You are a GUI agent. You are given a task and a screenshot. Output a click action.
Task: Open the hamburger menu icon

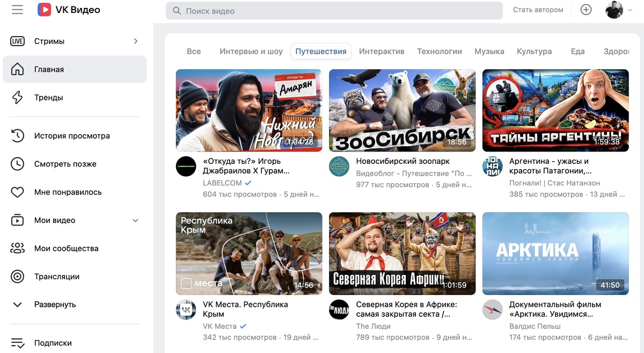[x=17, y=10]
